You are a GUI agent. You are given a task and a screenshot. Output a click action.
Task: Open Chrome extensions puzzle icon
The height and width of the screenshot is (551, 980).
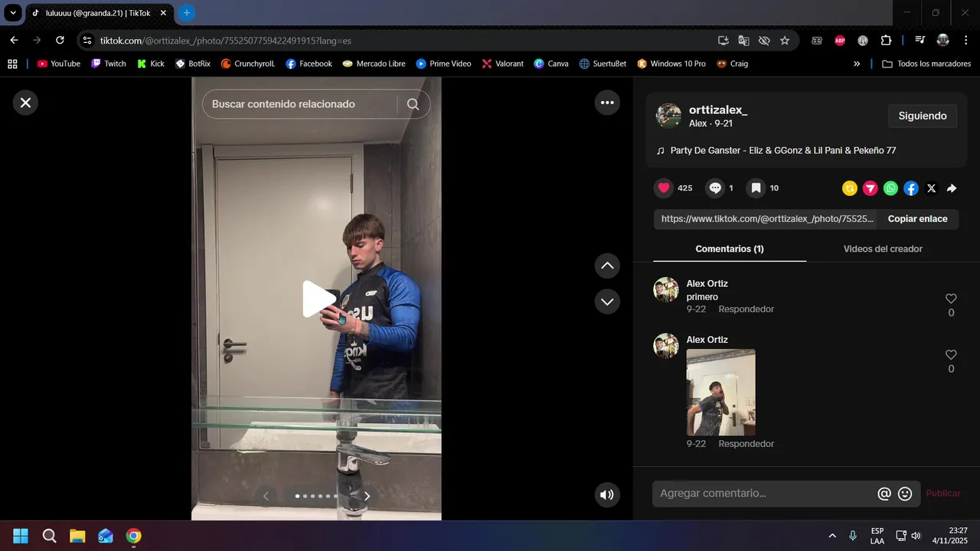(x=886, y=41)
